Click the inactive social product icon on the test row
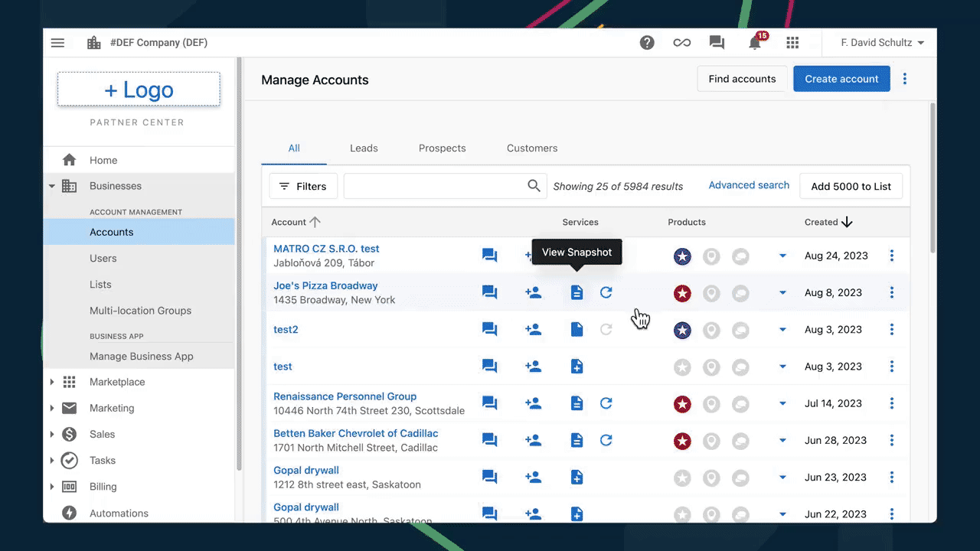980x551 pixels. pyautogui.click(x=740, y=367)
